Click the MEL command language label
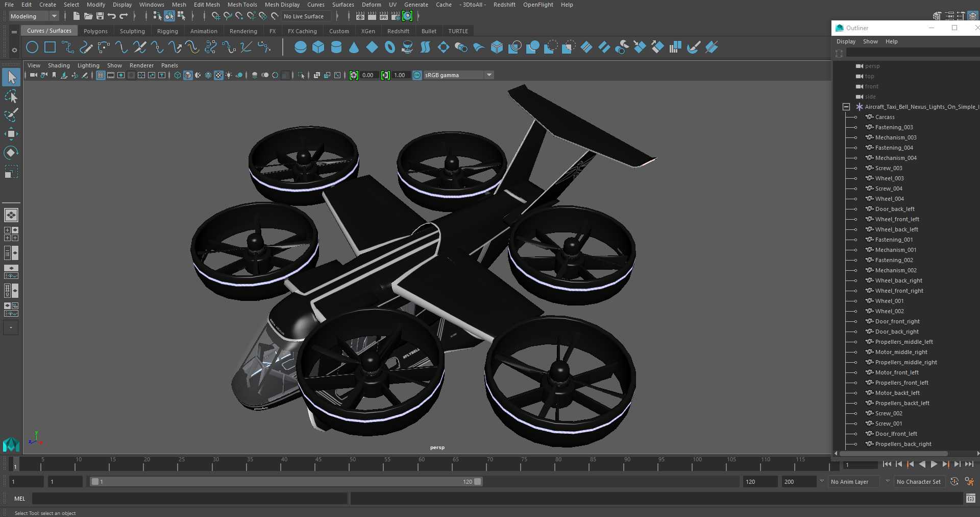The image size is (980, 517). [19, 499]
